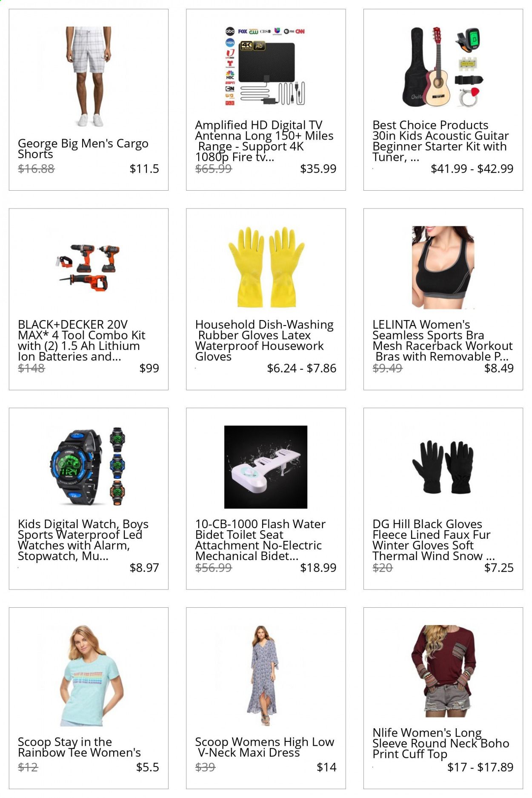
Task: Click the Amplified HD Digital TV Antenna title
Action: [264, 141]
